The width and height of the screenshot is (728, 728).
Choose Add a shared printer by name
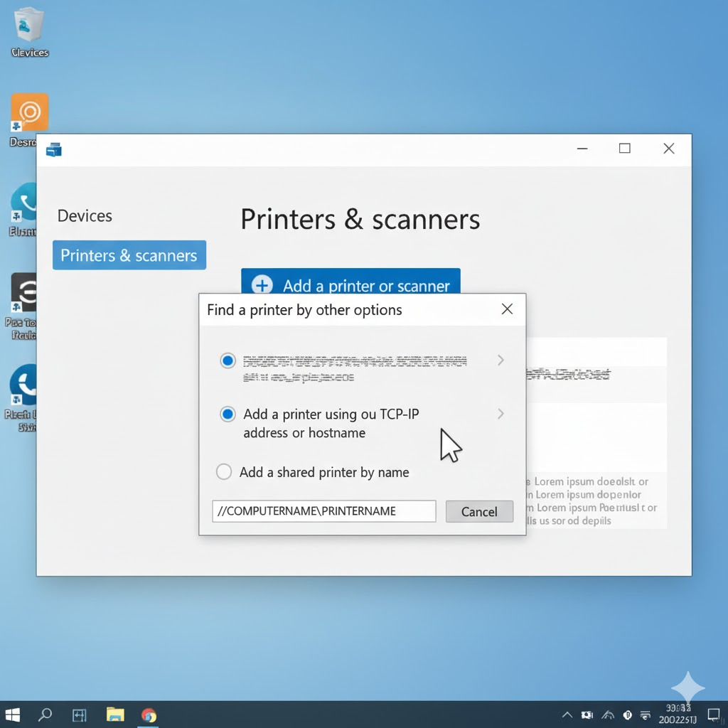point(224,472)
